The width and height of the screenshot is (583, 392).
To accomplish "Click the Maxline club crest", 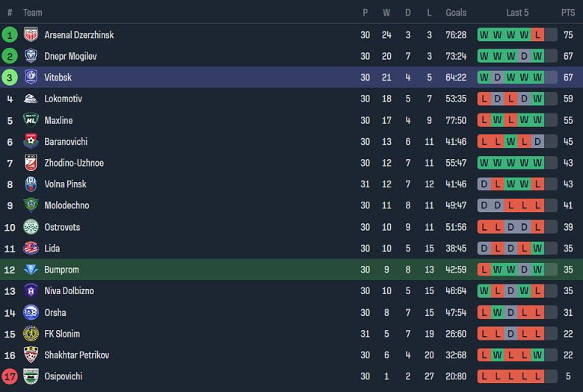I will coord(31,120).
